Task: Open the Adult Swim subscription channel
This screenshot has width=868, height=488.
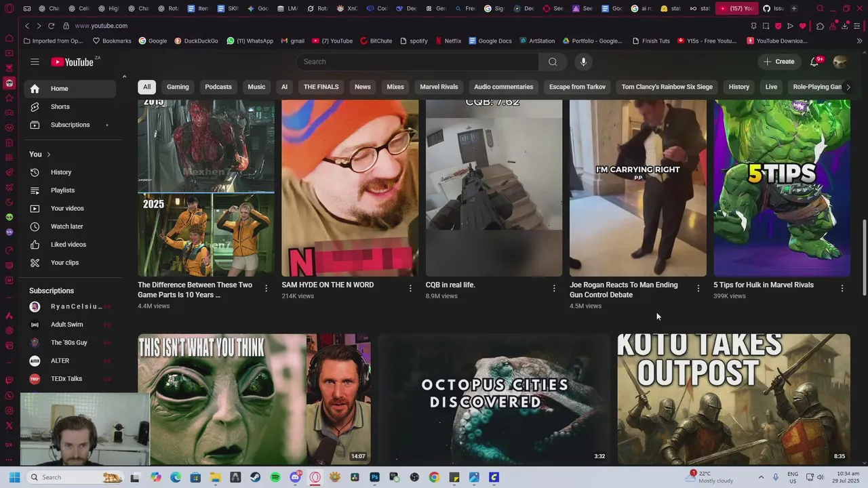Action: (70, 325)
